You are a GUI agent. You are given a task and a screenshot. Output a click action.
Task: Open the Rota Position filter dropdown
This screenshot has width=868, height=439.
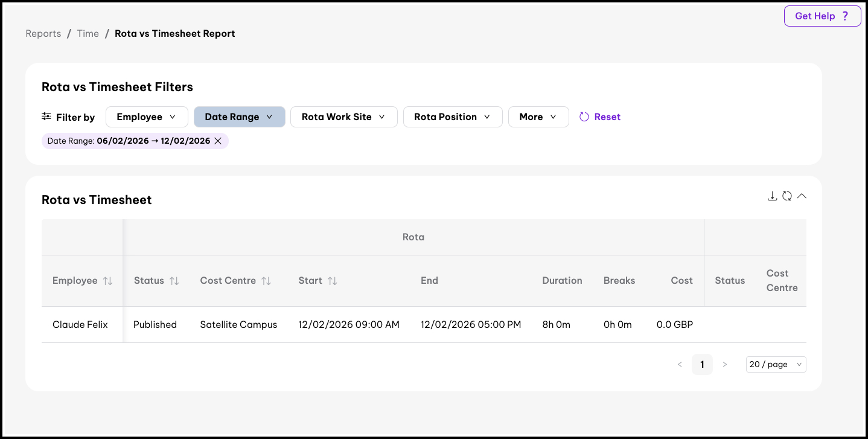pos(452,117)
